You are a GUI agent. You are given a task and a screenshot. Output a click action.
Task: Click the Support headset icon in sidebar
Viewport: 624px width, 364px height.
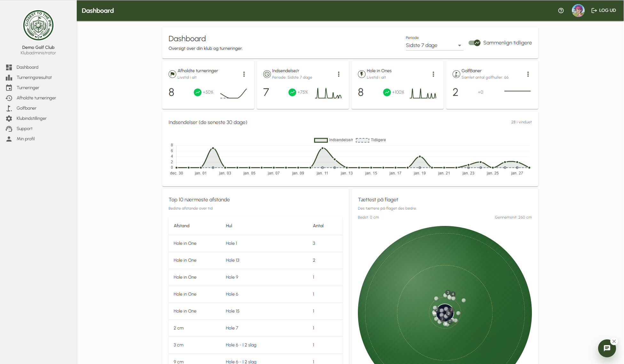tap(9, 129)
